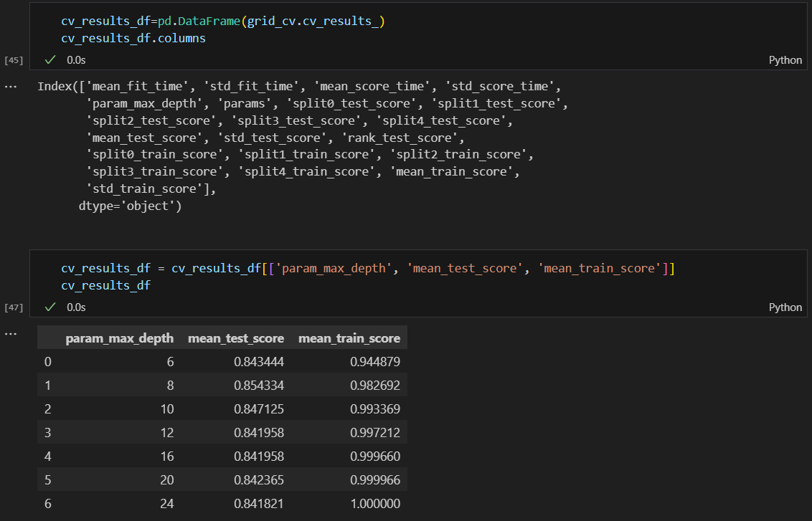Click the success checkmark of cell 45
The image size is (812, 521).
50,60
